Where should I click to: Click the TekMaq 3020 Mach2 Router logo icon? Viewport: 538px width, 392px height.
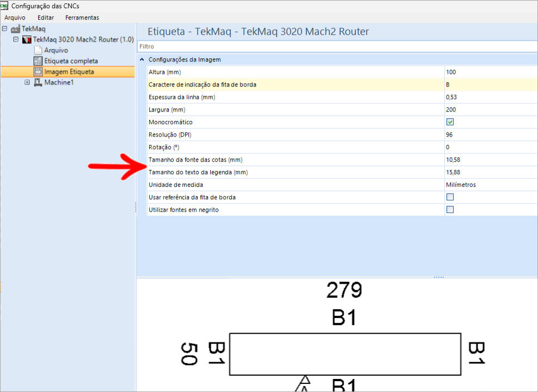(27, 39)
